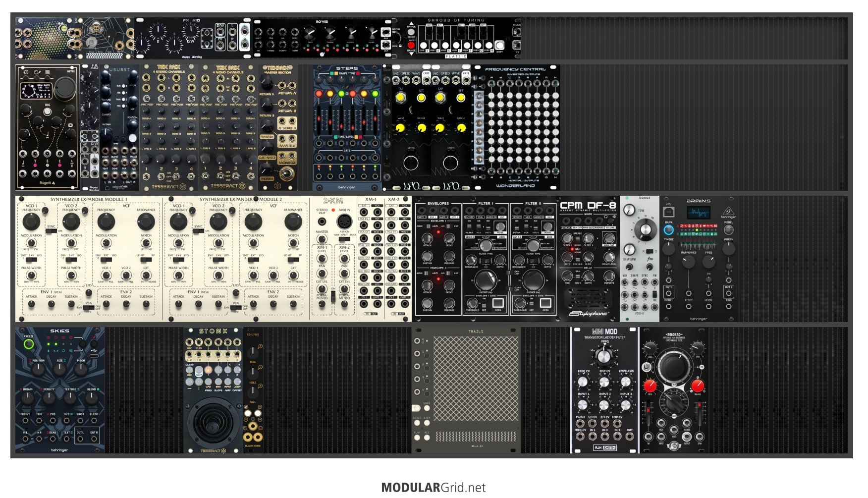The height and width of the screenshot is (498, 868).
Task: Select the Behringer Skies module
Action: click(x=60, y=390)
